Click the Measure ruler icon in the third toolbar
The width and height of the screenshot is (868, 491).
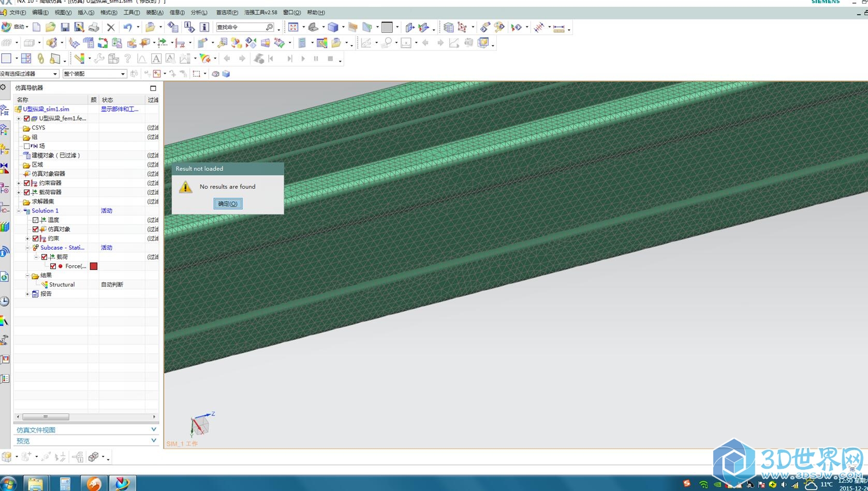79,59
